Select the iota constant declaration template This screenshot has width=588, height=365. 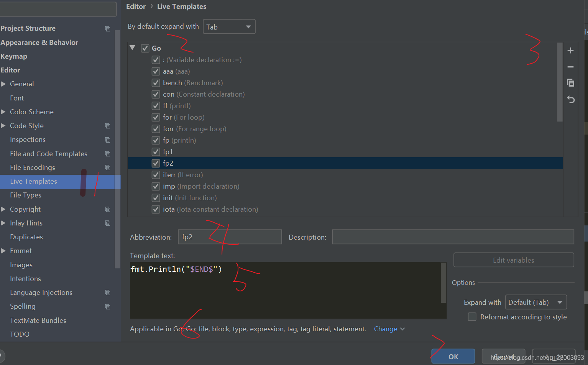[345, 209]
